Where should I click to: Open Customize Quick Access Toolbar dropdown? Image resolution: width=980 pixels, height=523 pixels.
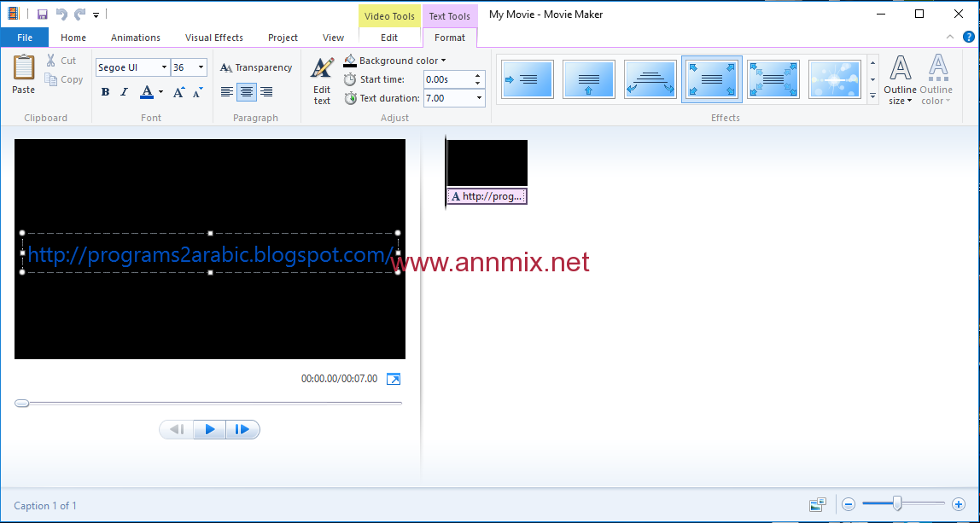96,14
